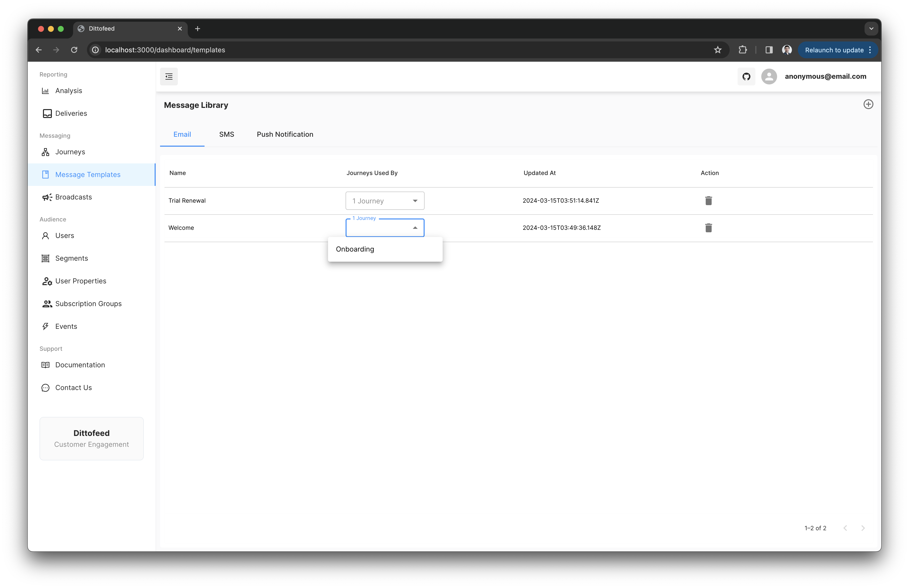The width and height of the screenshot is (909, 588).
Task: Open the User Properties page
Action: coord(91,281)
